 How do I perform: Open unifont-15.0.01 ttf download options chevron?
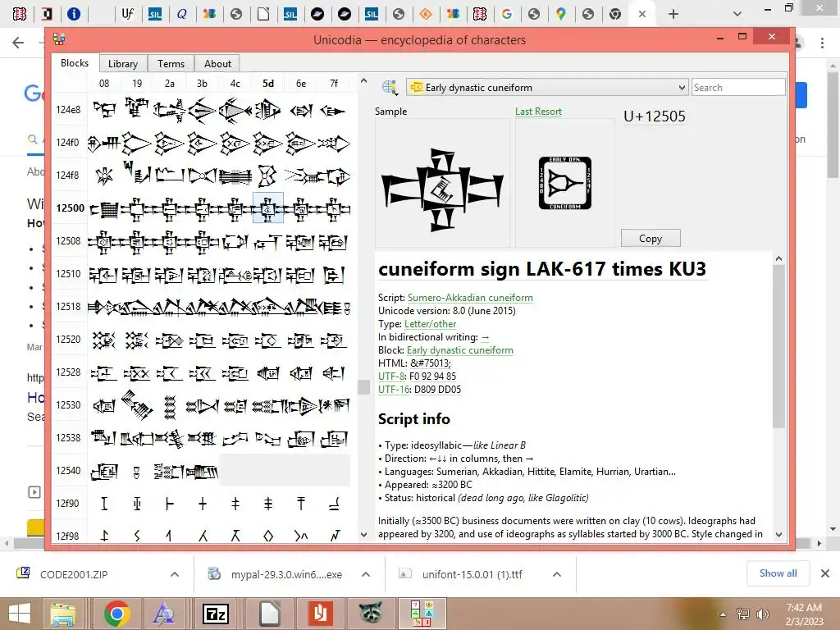[557, 574]
